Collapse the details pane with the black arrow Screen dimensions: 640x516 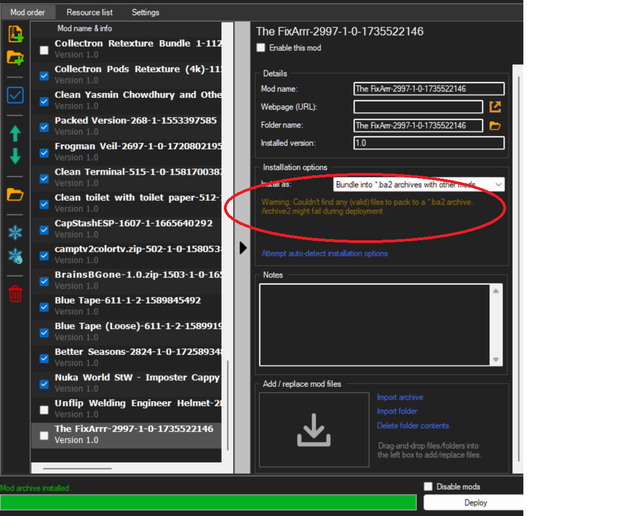pyautogui.click(x=243, y=248)
